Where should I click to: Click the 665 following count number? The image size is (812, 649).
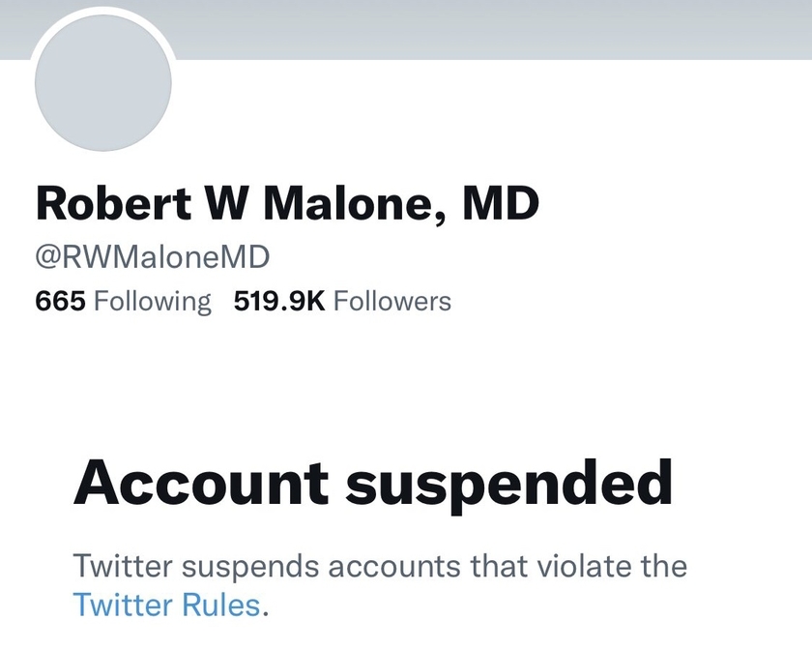coord(60,301)
